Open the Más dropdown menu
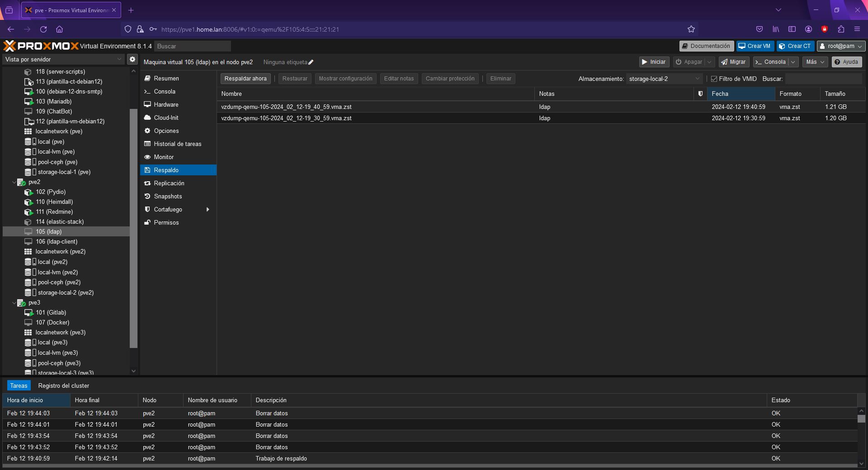The image size is (868, 470). [x=815, y=62]
